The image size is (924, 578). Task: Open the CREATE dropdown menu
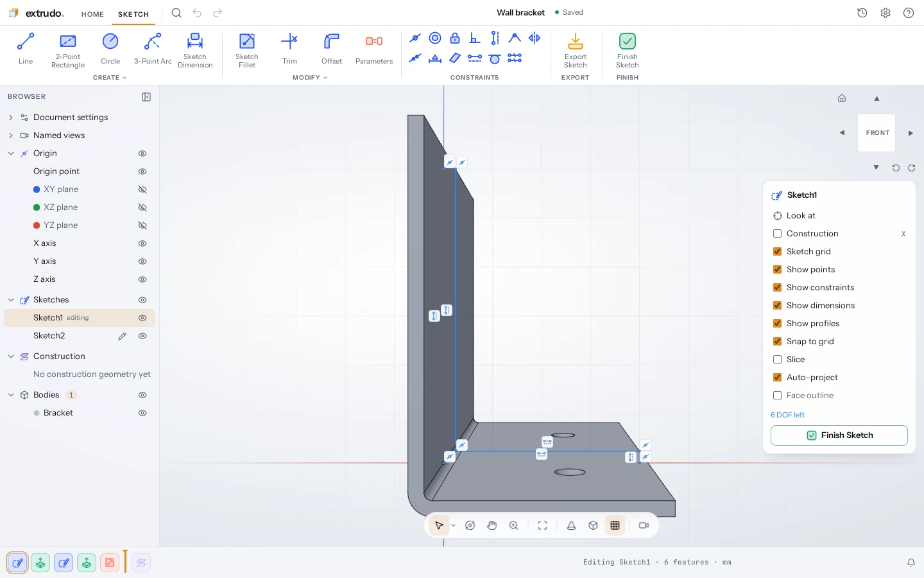click(x=110, y=78)
